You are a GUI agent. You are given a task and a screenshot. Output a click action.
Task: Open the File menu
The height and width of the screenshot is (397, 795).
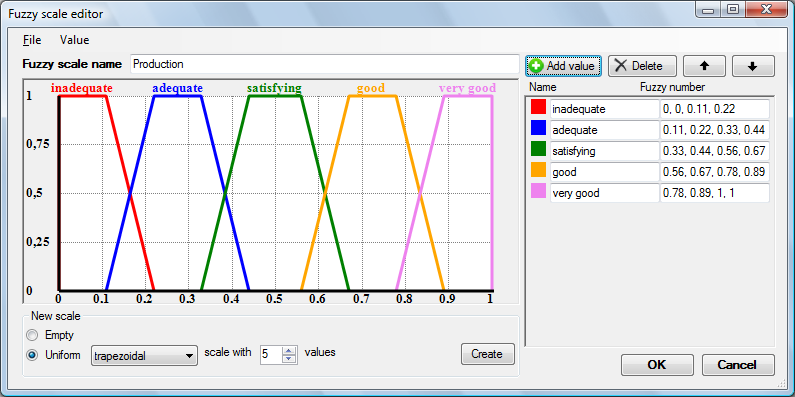pos(32,40)
